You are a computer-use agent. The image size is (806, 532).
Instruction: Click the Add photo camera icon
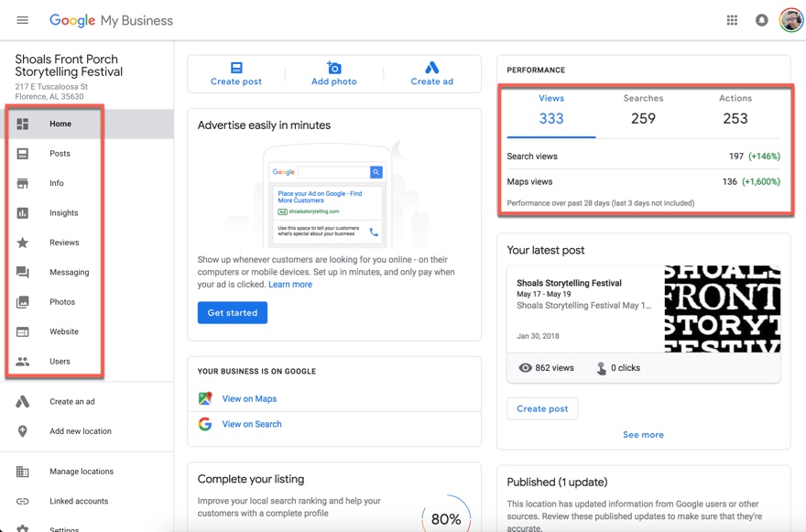334,68
